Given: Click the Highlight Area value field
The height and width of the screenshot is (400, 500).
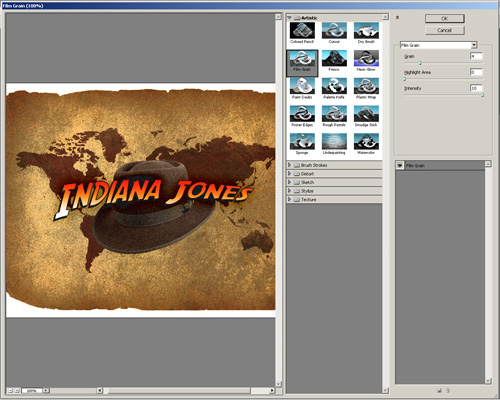Looking at the screenshot, I should [476, 72].
